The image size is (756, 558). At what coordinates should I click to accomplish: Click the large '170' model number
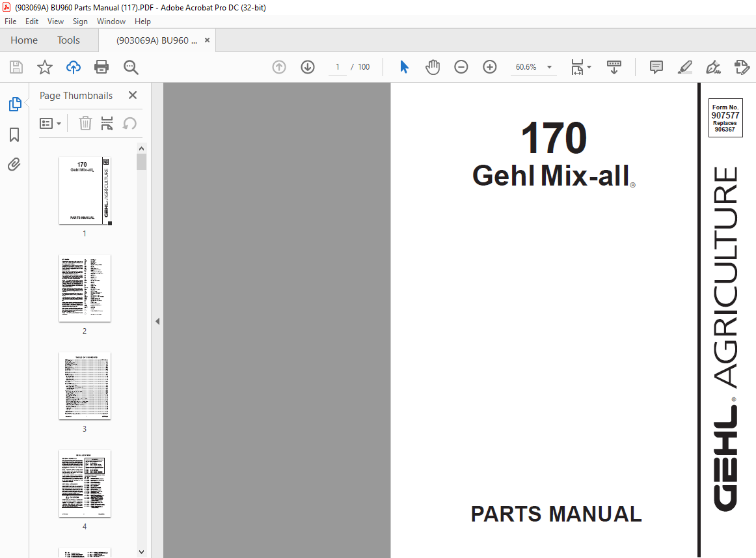(x=554, y=138)
